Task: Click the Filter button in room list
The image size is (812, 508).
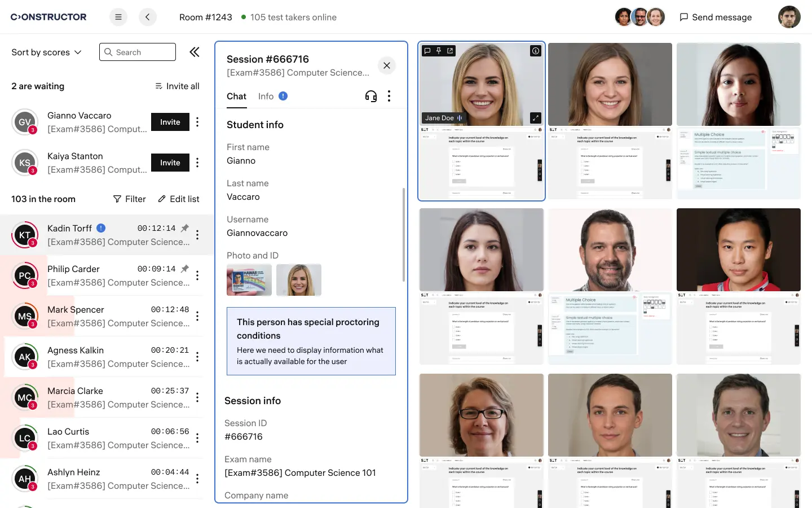Action: tap(129, 199)
